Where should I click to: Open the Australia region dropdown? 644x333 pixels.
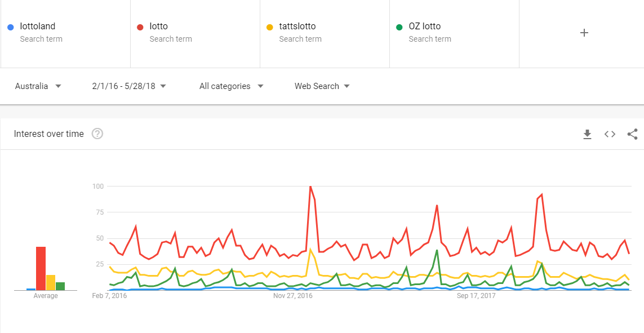(x=38, y=86)
